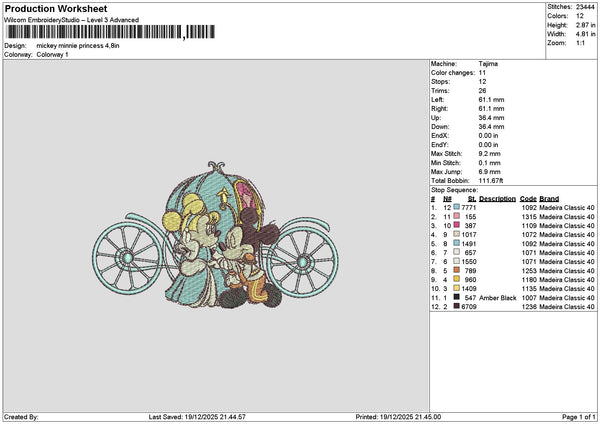The height and width of the screenshot is (424, 600).
Task: Click the 'Production Worksheet' title
Action: point(56,8)
